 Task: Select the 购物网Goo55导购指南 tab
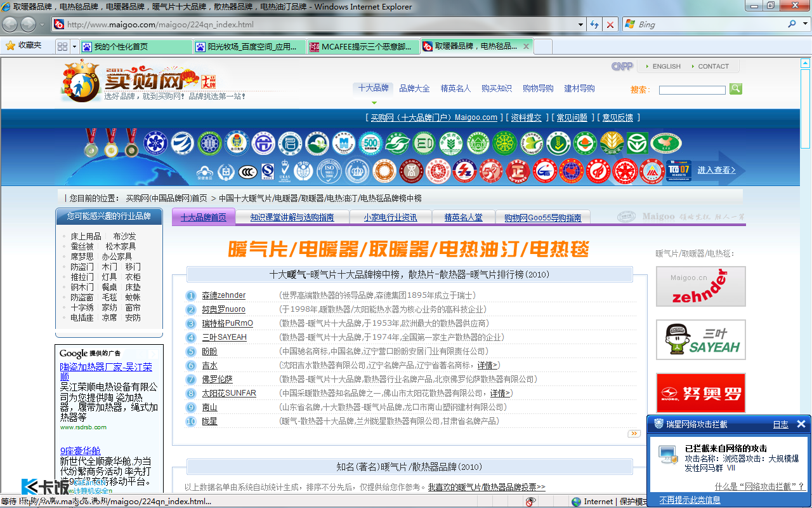543,217
